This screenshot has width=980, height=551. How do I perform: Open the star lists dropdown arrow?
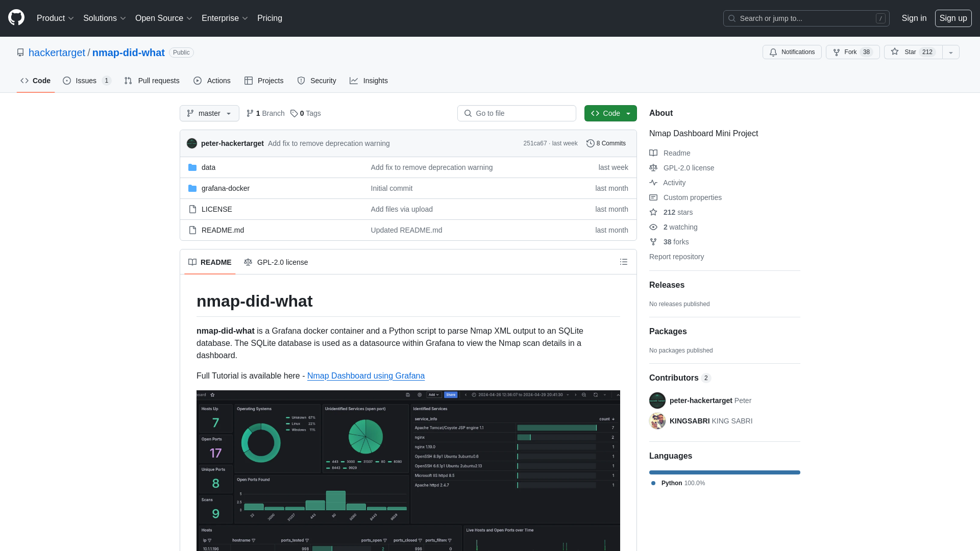pyautogui.click(x=951, y=52)
